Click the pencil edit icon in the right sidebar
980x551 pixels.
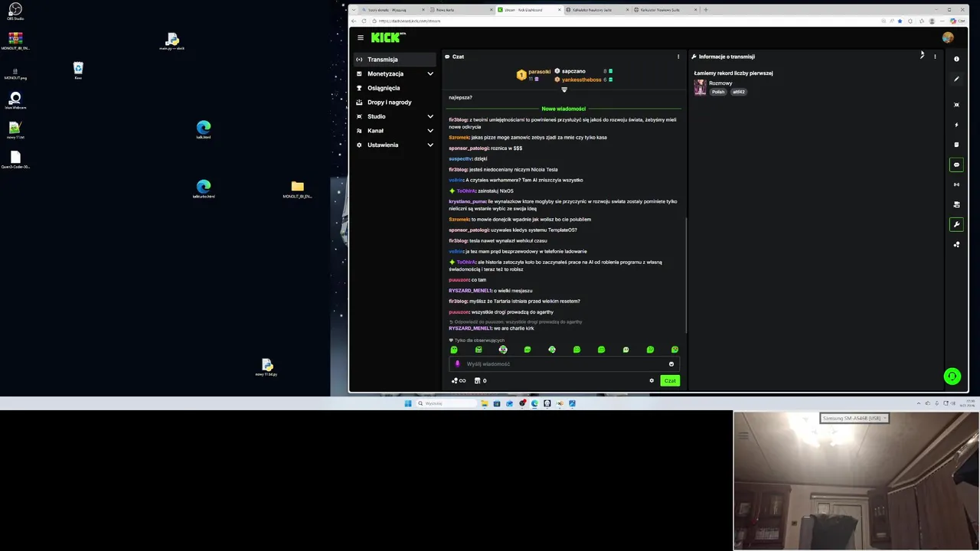(x=956, y=79)
